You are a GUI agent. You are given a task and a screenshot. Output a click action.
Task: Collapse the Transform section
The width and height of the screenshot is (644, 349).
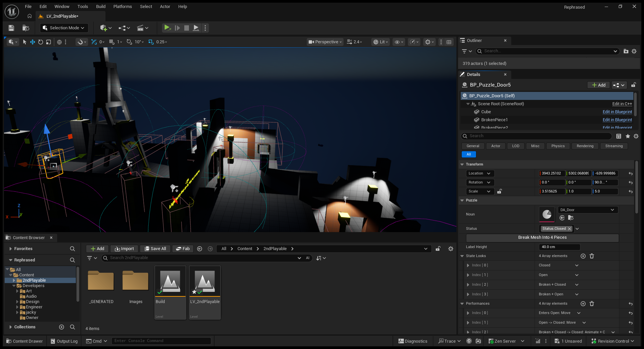coord(462,165)
